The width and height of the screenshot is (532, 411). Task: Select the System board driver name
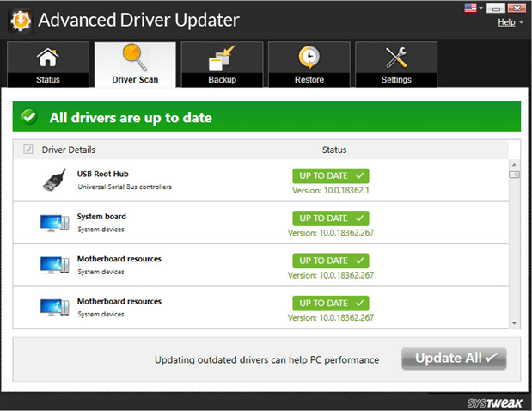pos(101,216)
